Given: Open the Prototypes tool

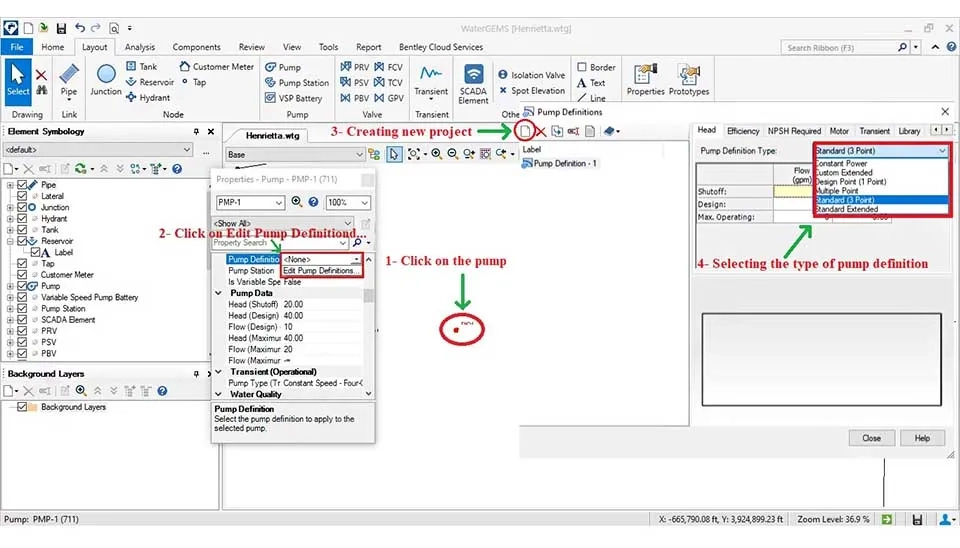Looking at the screenshot, I should coord(688,78).
